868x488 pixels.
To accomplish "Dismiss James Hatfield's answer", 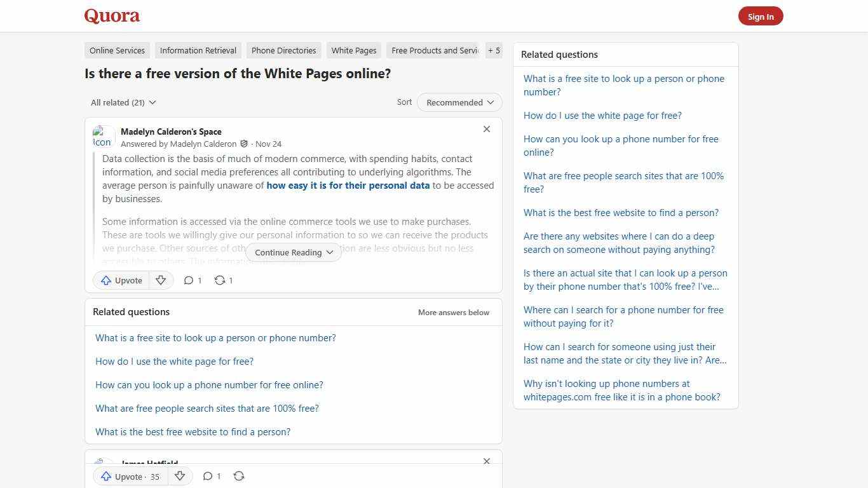I will pos(487,461).
